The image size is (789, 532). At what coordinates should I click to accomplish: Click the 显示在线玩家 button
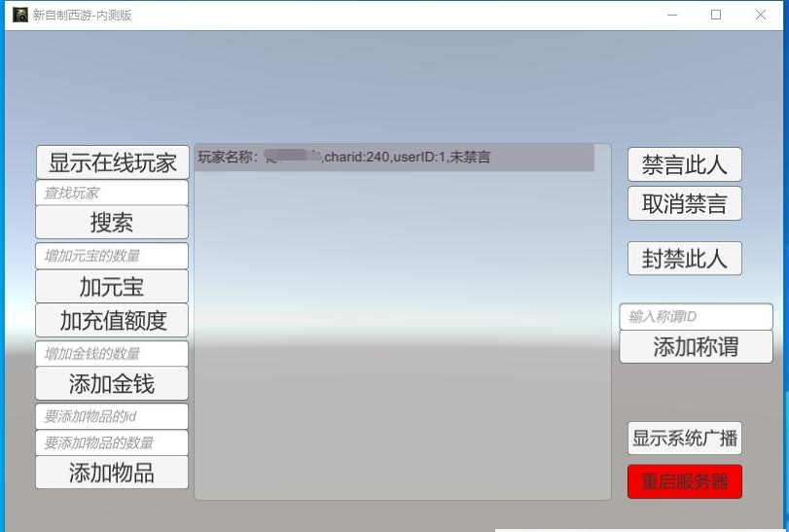tap(112, 162)
